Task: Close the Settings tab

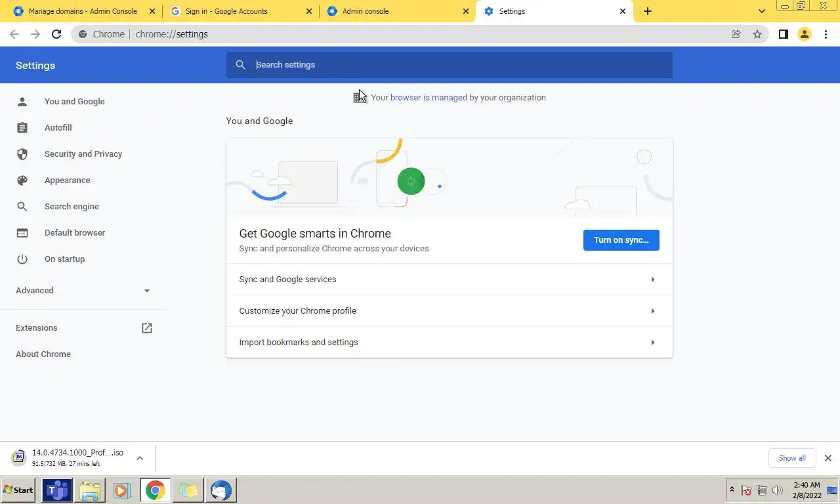Action: (623, 11)
